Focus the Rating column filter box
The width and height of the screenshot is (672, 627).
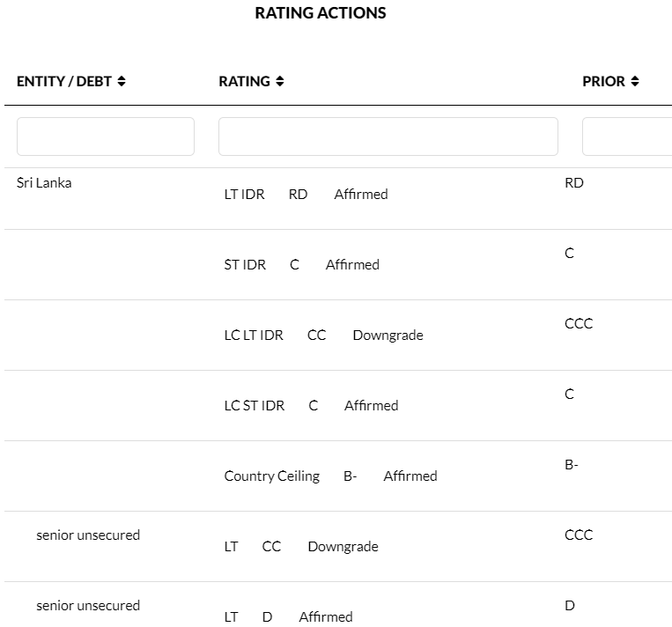click(388, 136)
